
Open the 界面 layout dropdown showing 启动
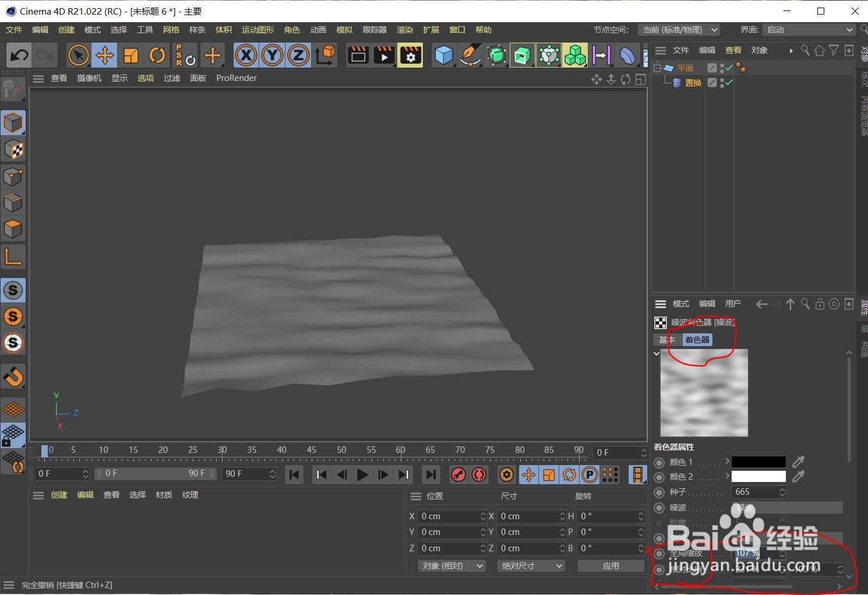809,29
